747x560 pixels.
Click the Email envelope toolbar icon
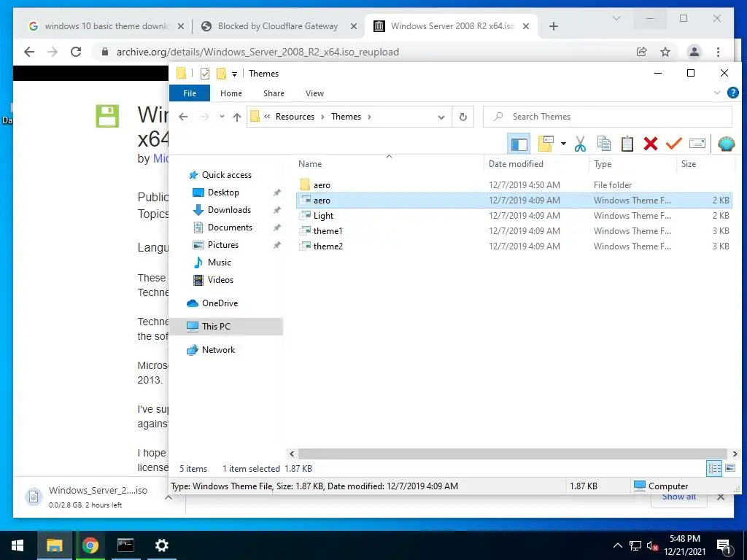pyautogui.click(x=697, y=144)
